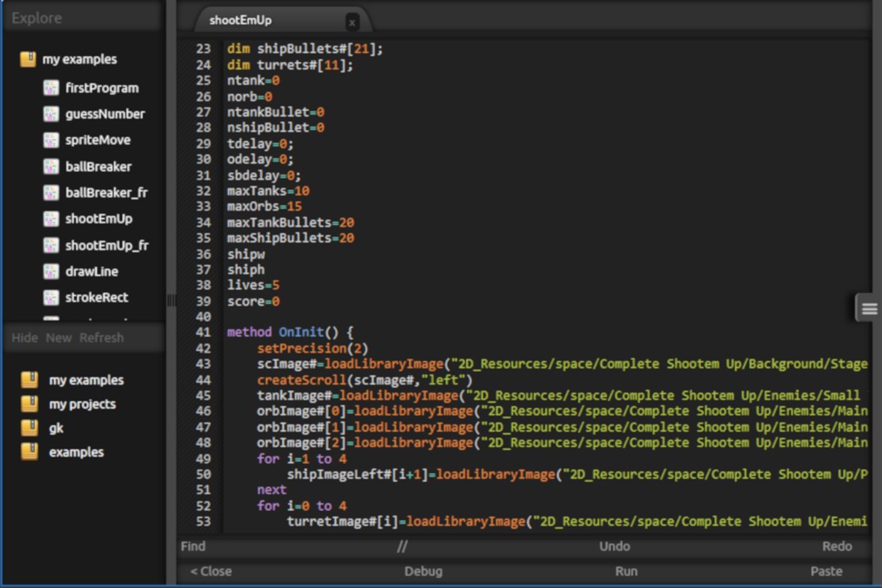
Task: Click Undo in editor toolbar
Action: 614,546
